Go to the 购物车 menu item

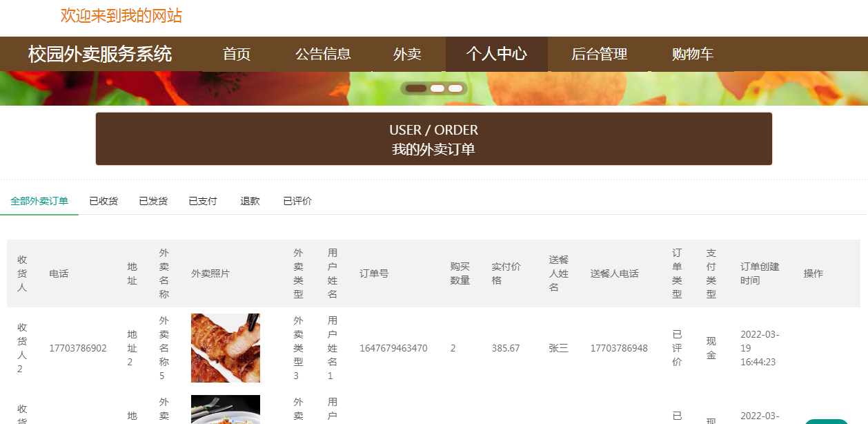pyautogui.click(x=693, y=54)
